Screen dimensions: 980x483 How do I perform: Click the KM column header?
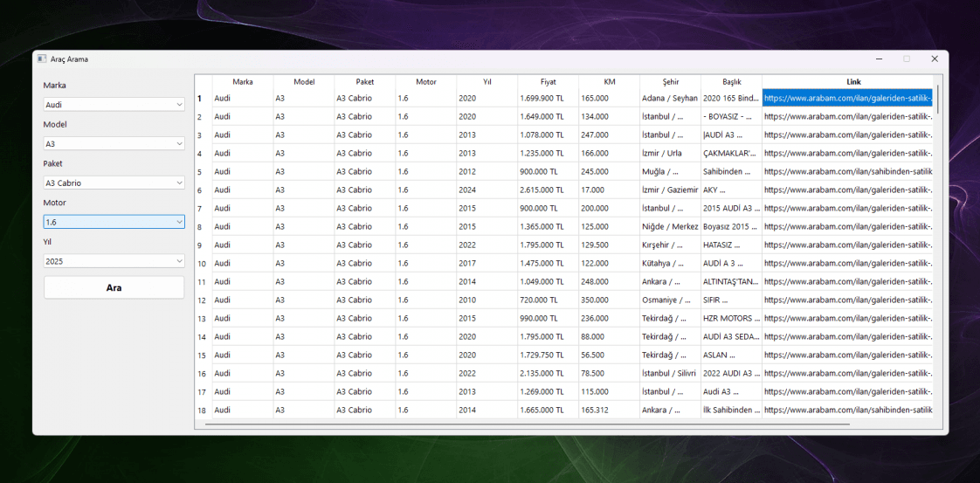[610, 82]
